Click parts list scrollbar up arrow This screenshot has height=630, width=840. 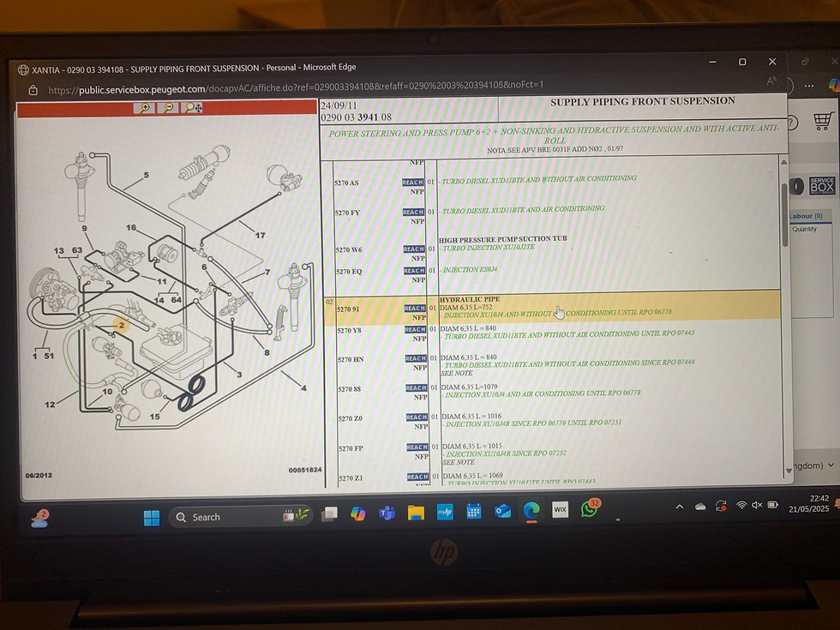(x=783, y=162)
